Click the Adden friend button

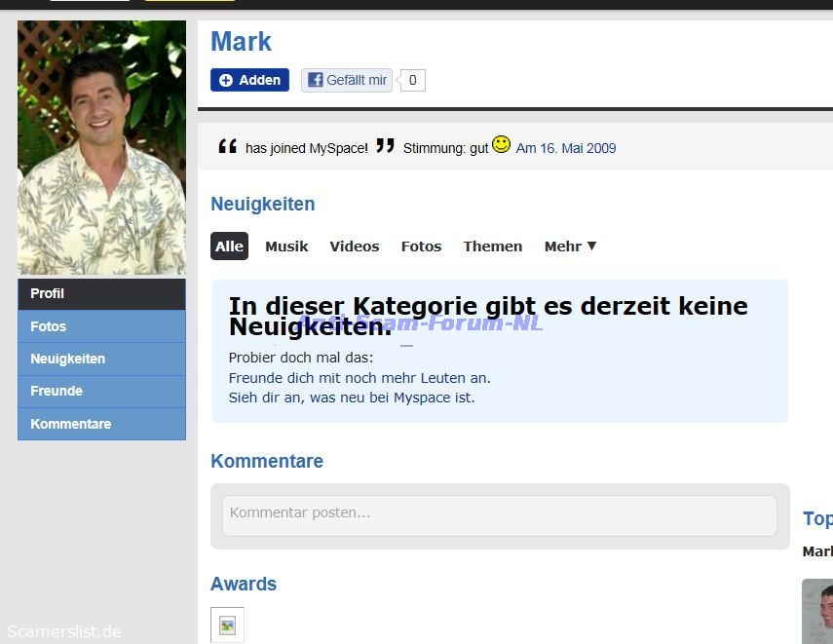point(249,80)
